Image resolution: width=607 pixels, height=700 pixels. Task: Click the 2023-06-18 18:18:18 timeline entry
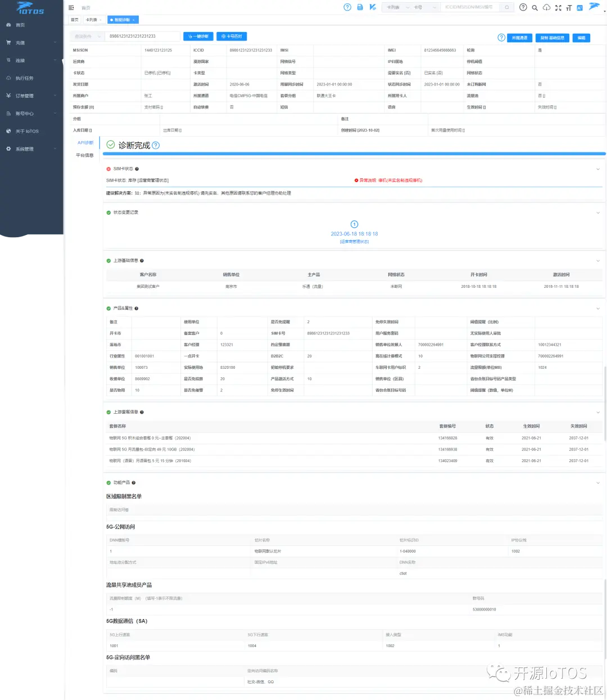click(x=354, y=234)
